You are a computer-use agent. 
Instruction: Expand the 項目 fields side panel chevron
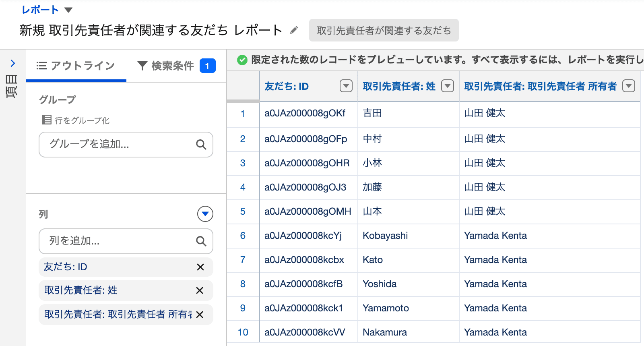(x=13, y=63)
